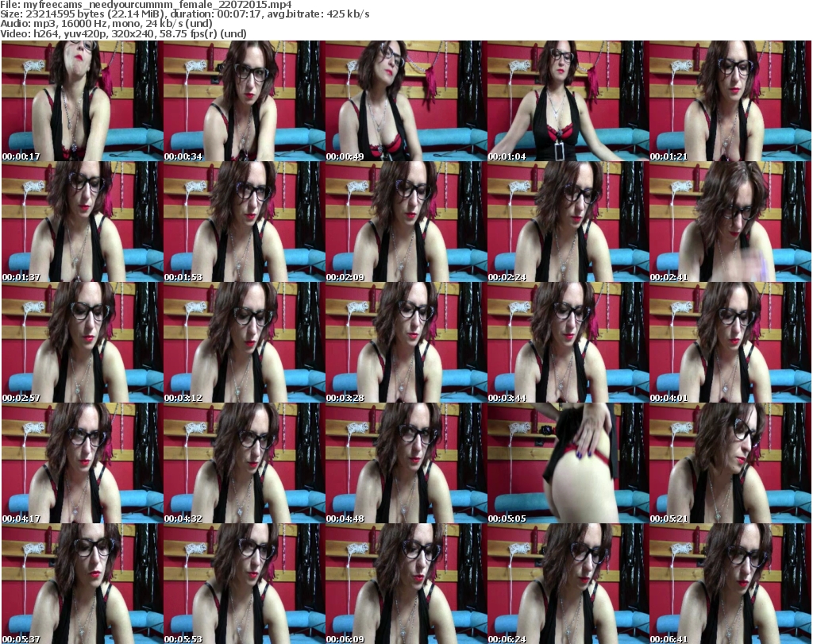813x644 pixels.
Task: Select the 'Size: 23214595 bytes' info line
Action: (184, 14)
